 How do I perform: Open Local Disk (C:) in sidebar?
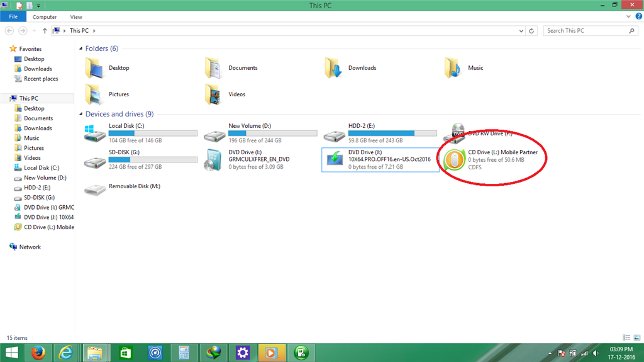click(x=42, y=168)
